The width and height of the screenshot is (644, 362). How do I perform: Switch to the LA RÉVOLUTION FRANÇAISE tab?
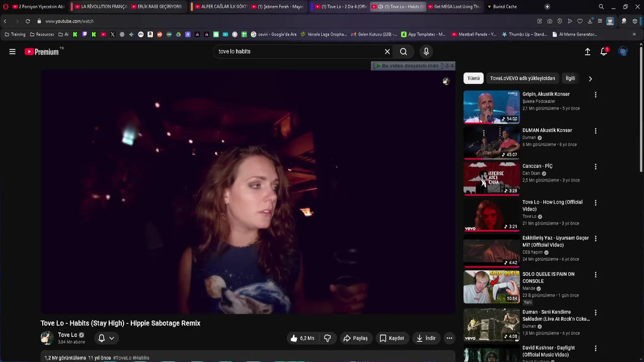pyautogui.click(x=100, y=7)
